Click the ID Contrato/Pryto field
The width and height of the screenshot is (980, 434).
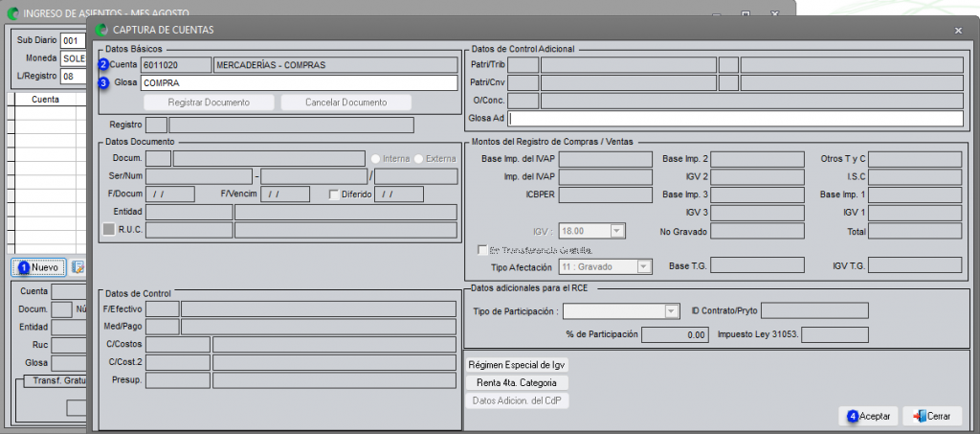tap(814, 310)
